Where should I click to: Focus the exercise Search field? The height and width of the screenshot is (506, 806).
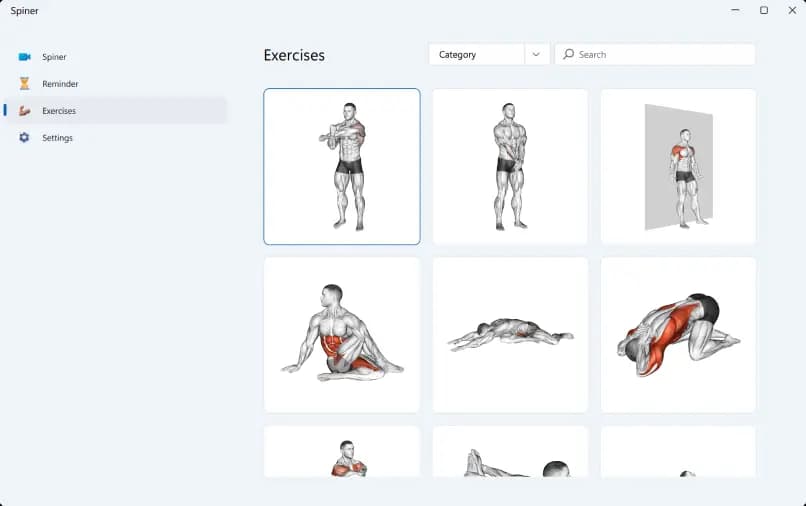click(655, 55)
